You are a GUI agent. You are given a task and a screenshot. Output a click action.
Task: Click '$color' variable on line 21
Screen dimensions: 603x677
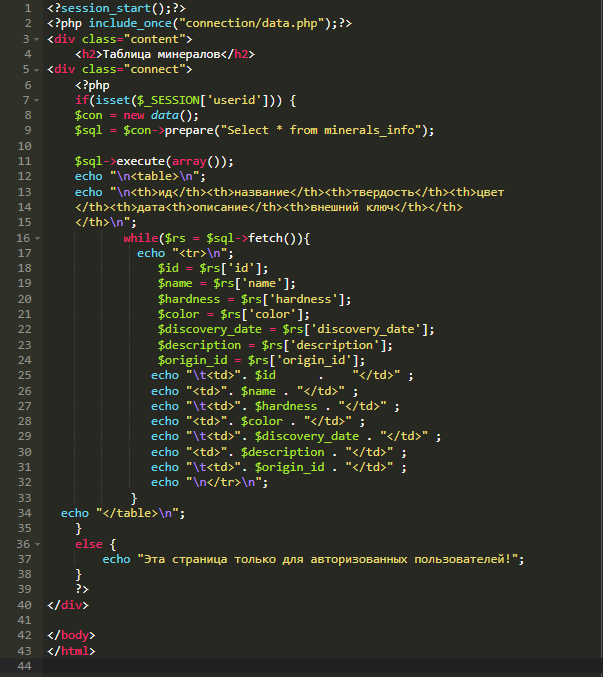(x=179, y=314)
